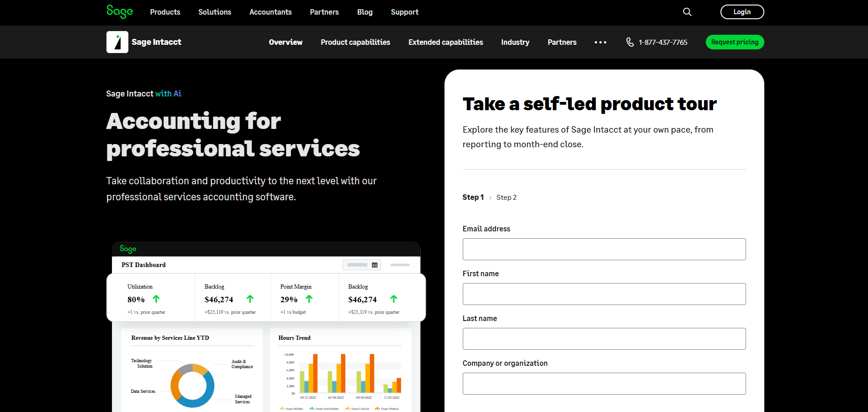Screen dimensions: 868x412
Task: Click the Utilization 80% up arrow
Action: [156, 299]
